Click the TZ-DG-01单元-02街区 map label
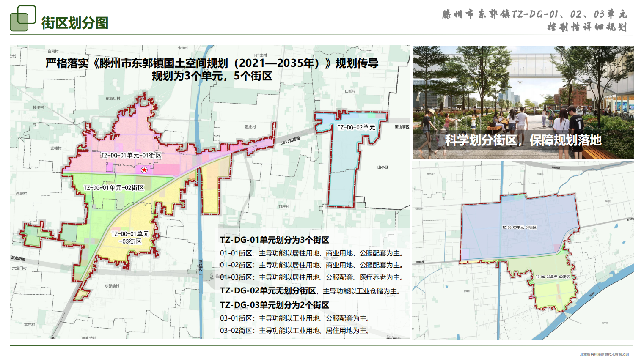Screen dimensions: 644x359 click(114, 188)
